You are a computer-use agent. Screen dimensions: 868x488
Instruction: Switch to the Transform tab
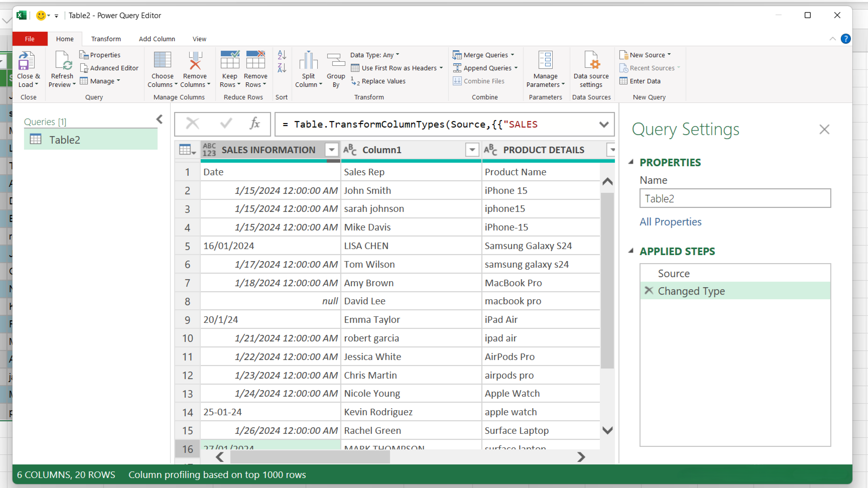point(106,39)
